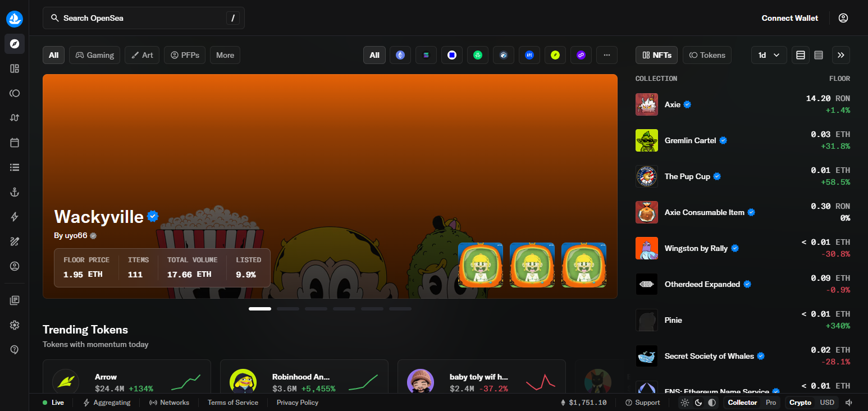Switch to the Tokens tab
Image resolution: width=868 pixels, height=411 pixels.
click(x=707, y=55)
